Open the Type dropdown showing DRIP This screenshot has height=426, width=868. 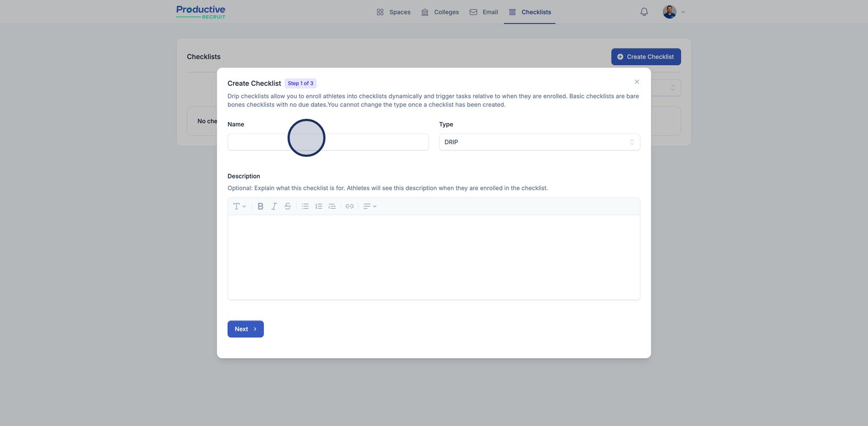click(x=539, y=142)
